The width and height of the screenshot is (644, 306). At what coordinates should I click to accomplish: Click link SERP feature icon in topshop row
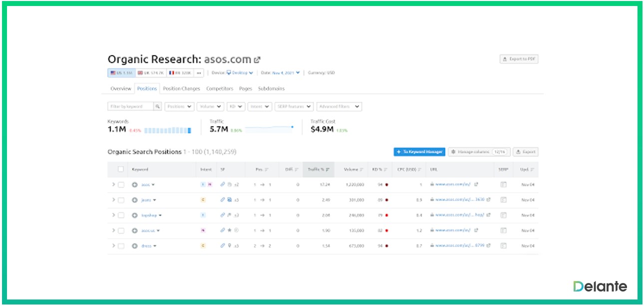(223, 215)
